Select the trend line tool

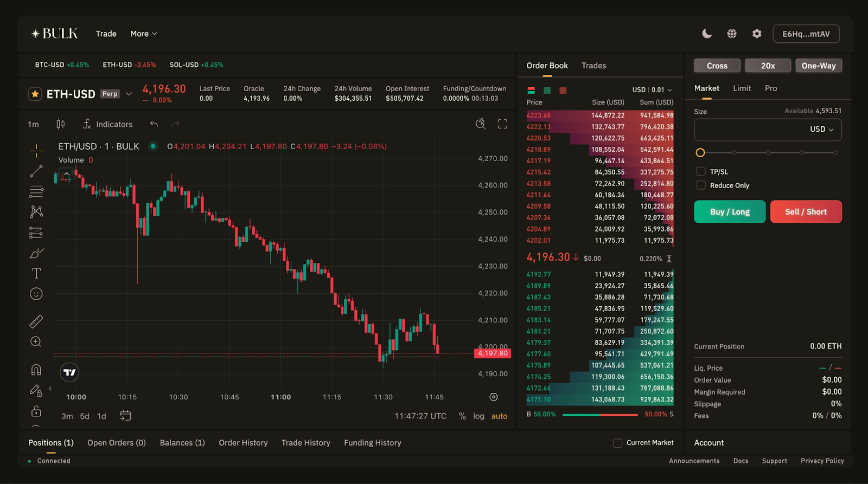pos(36,171)
